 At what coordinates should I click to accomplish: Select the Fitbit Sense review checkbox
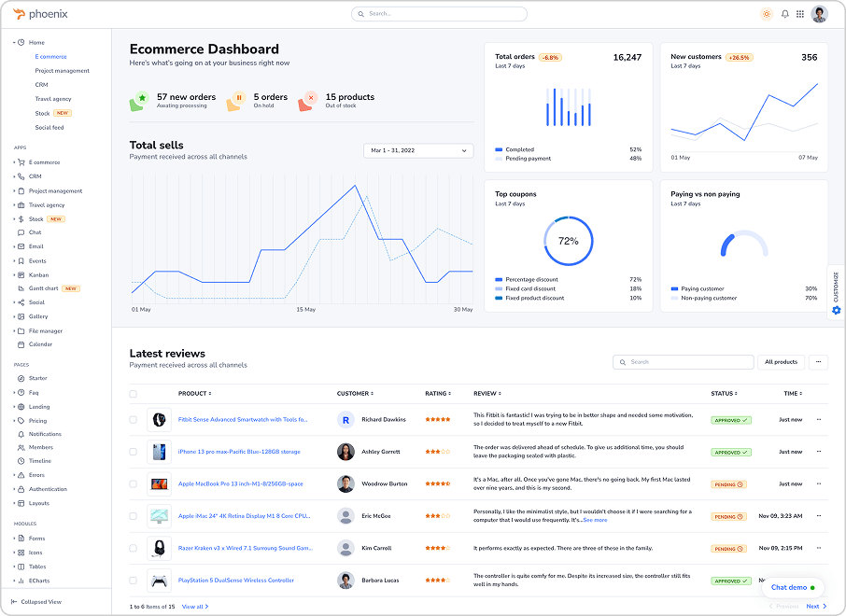coord(133,420)
